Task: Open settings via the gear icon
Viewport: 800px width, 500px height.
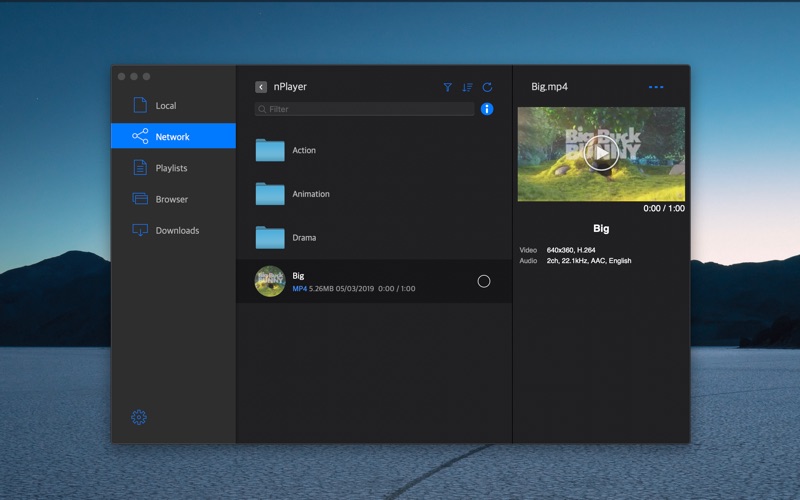Action: click(139, 417)
